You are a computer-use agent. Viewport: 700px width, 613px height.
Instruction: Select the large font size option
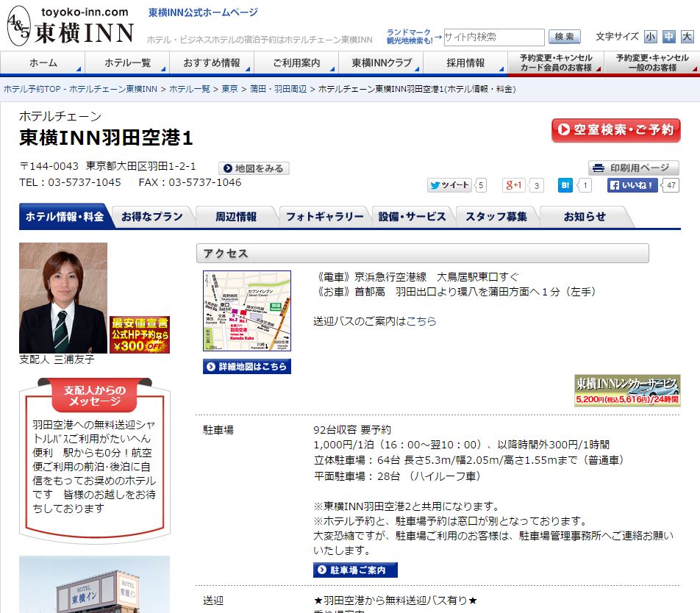[x=687, y=36]
